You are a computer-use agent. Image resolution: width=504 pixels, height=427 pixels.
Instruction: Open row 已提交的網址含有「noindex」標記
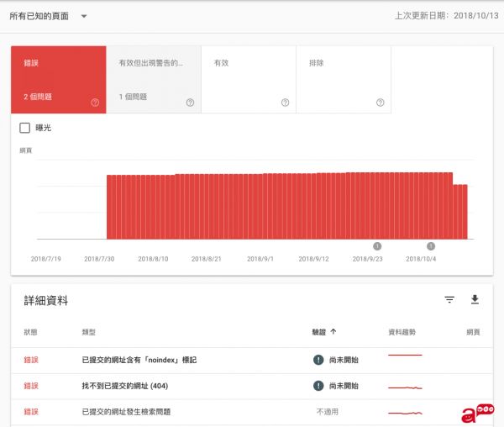coord(252,360)
